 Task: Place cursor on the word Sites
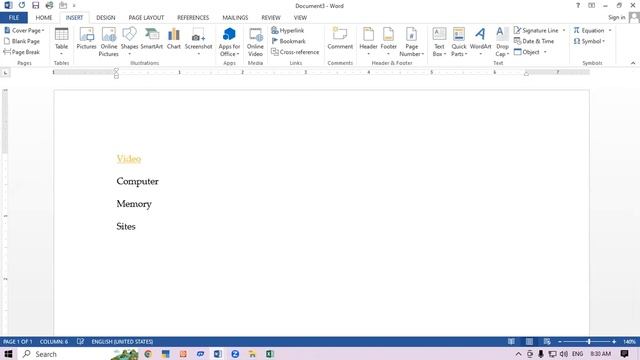point(126,227)
